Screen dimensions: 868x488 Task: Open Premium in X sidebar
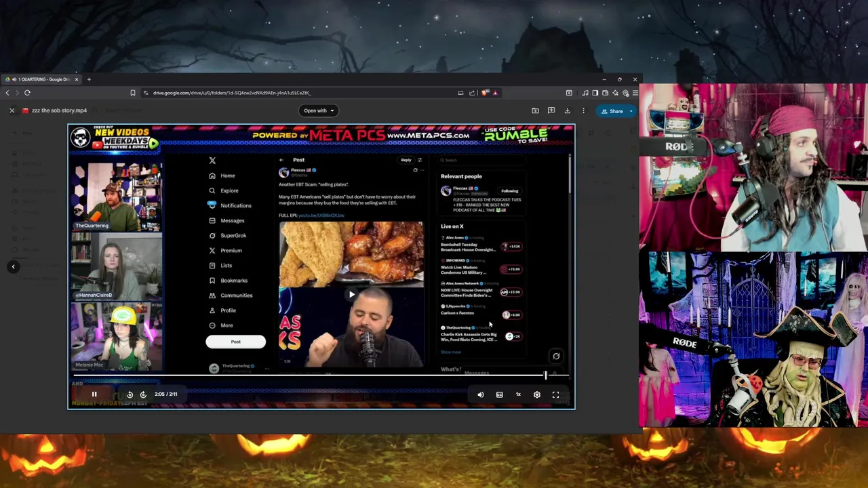point(225,250)
